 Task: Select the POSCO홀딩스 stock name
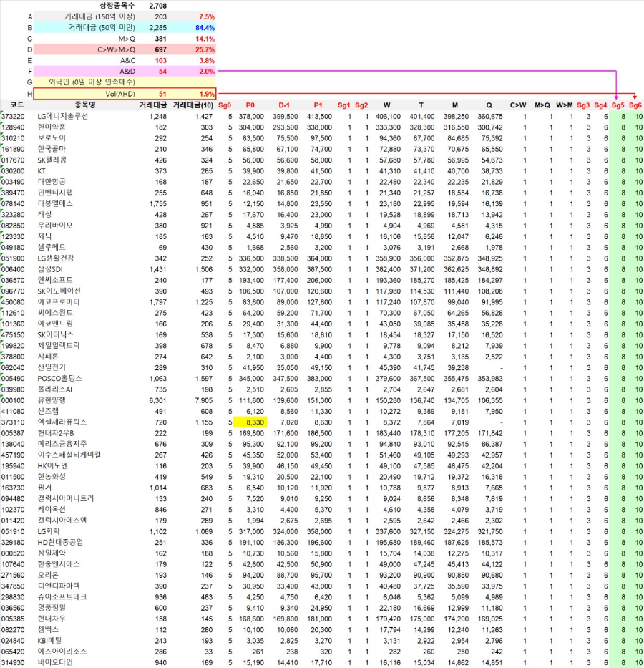coord(59,378)
